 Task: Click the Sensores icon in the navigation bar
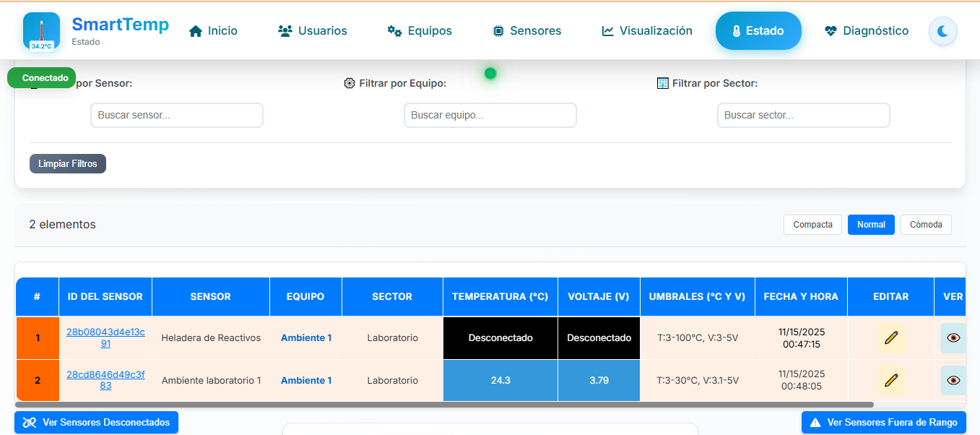click(498, 30)
